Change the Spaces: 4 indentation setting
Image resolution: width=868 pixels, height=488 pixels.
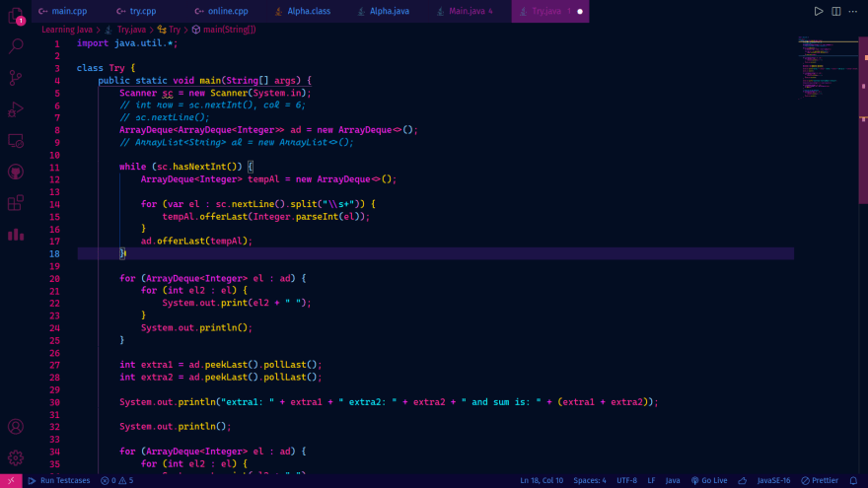[x=590, y=481]
